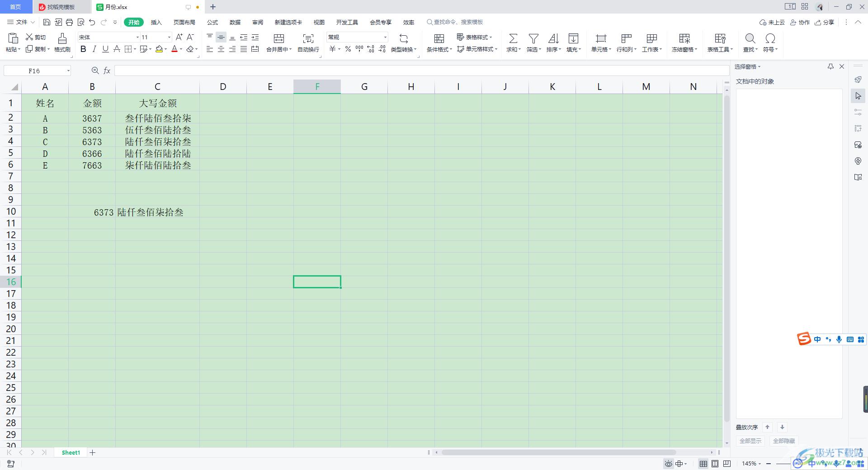This screenshot has width=868, height=470.
Task: Click the Show All (全部显示) button
Action: point(750,441)
